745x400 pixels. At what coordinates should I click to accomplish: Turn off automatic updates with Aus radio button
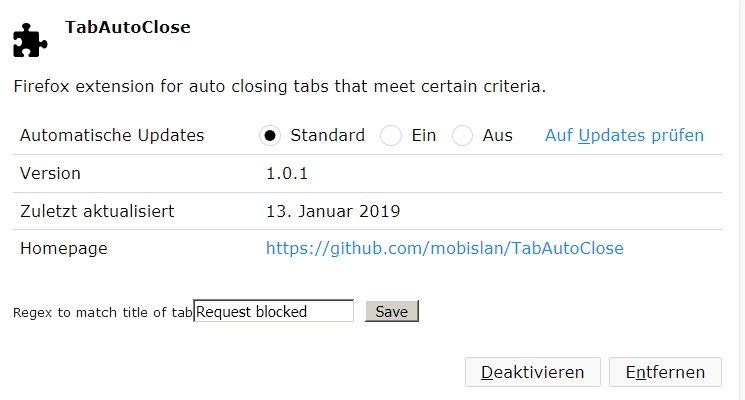click(x=462, y=136)
